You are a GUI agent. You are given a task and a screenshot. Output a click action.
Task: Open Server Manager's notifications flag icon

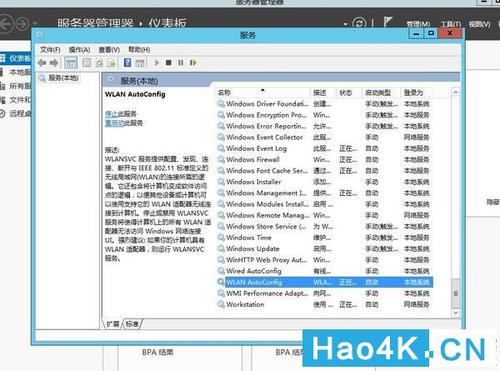tap(388, 22)
